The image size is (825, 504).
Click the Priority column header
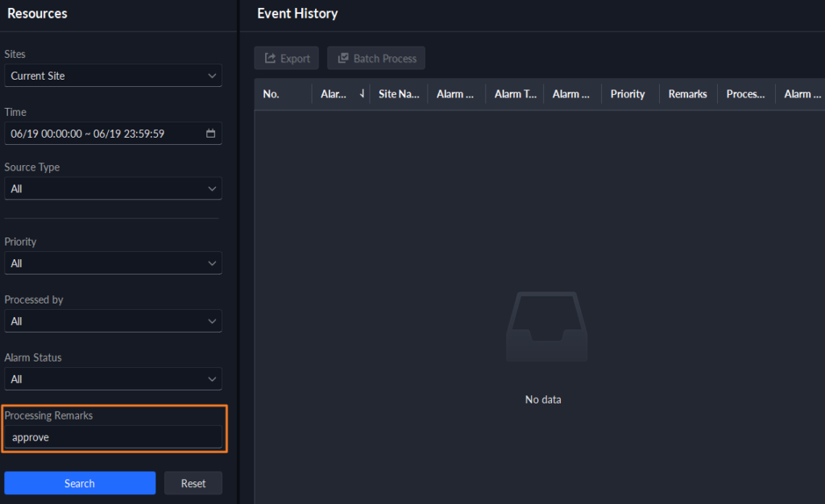(628, 94)
